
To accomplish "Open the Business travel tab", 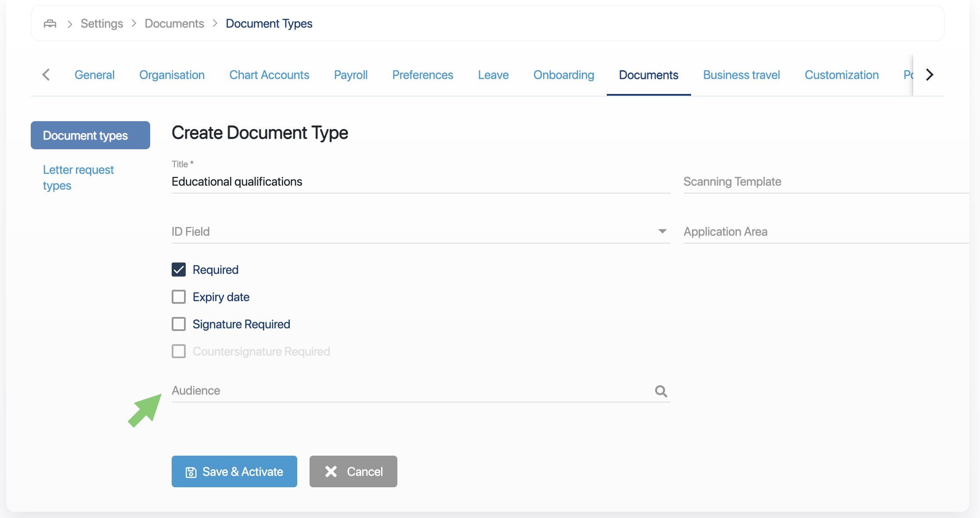I will click(x=741, y=75).
